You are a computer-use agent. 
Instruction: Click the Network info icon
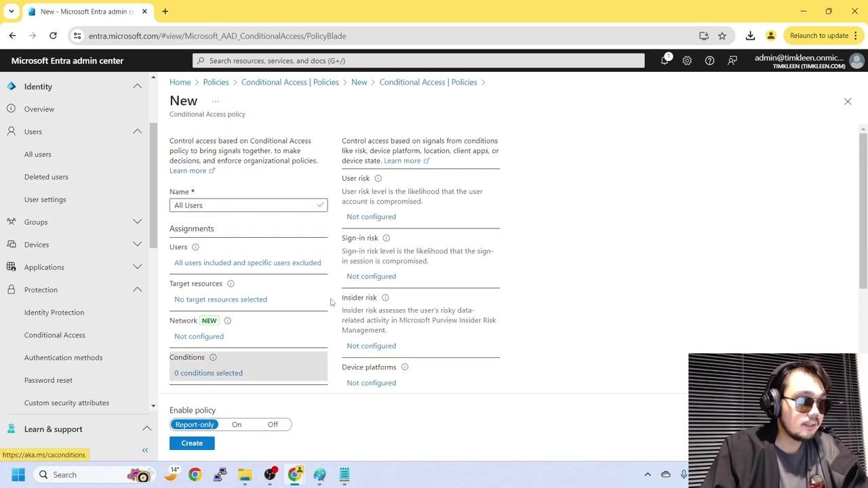(227, 321)
